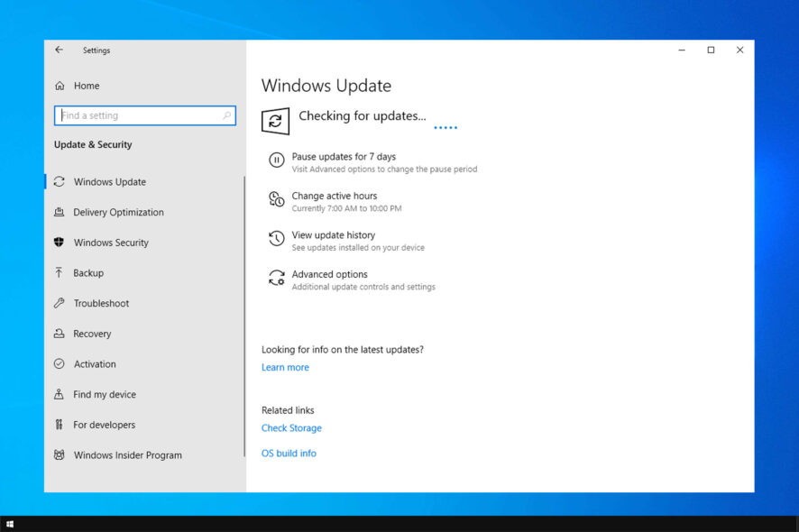This screenshot has height=532, width=799.
Task: Open Change active hours
Action: (335, 196)
